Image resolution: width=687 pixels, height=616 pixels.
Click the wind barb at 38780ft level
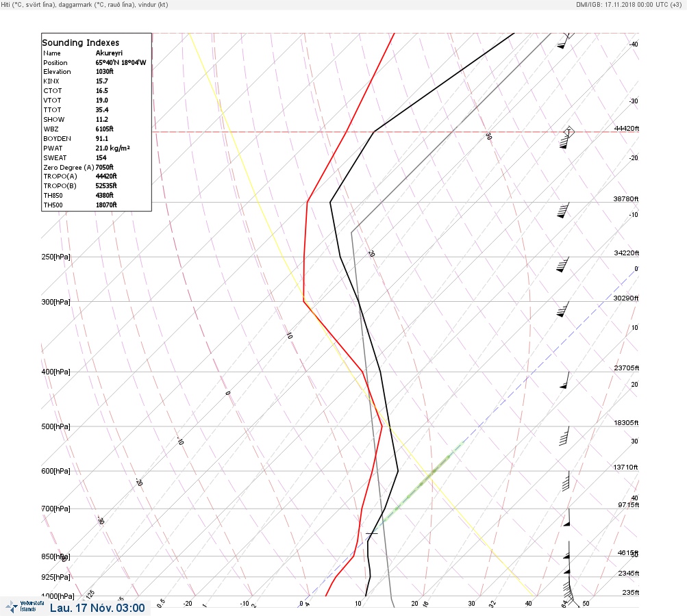563,210
